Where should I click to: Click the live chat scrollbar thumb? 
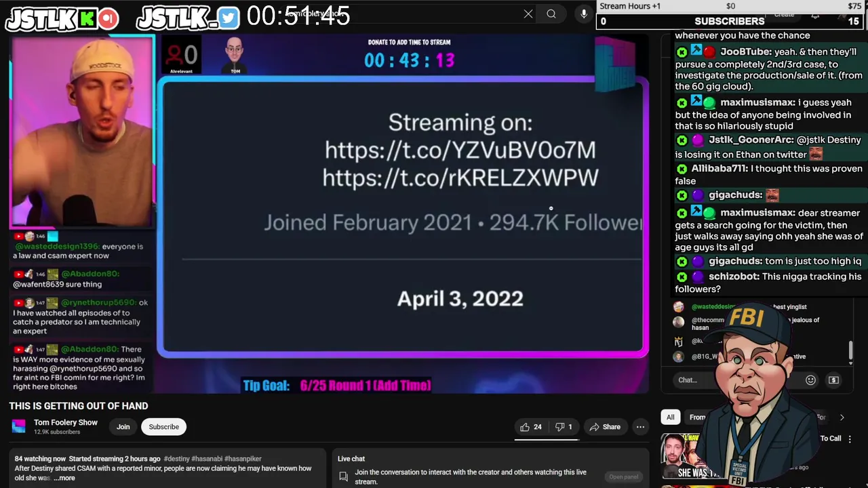pyautogui.click(x=851, y=350)
